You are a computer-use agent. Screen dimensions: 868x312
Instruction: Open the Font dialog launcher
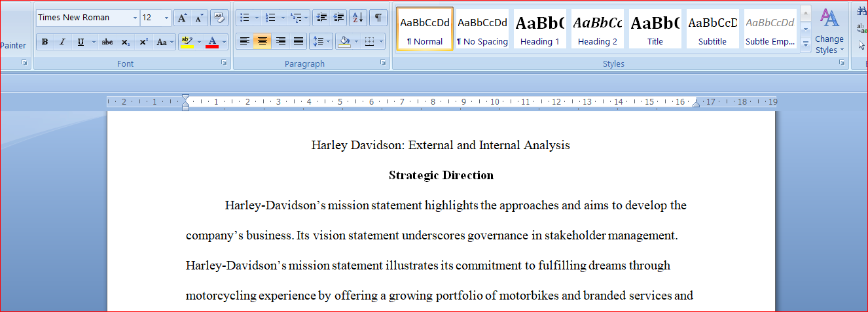coord(224,63)
